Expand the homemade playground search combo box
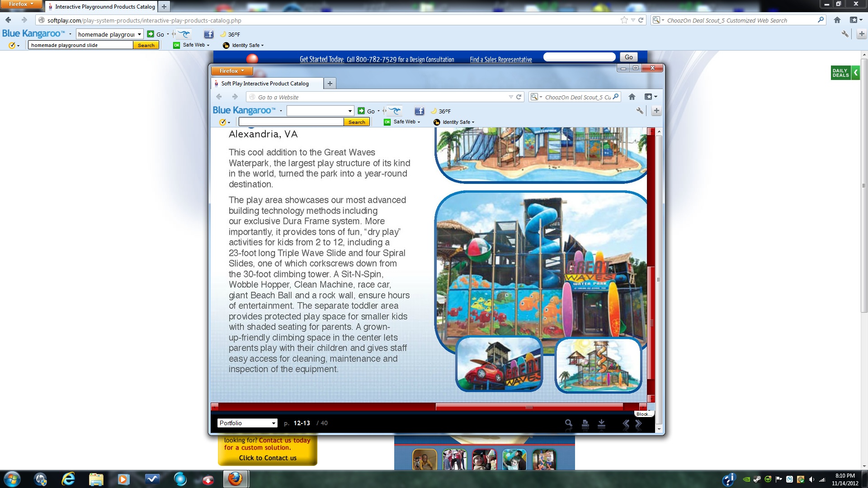 click(x=139, y=34)
